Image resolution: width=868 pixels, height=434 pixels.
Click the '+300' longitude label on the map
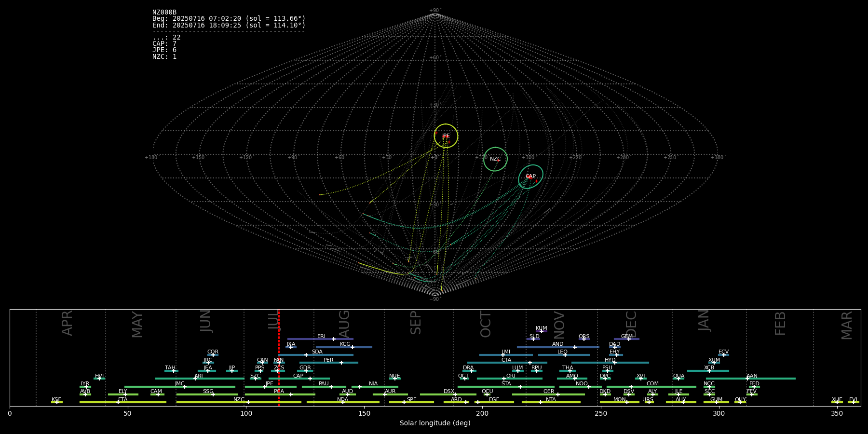click(528, 157)
